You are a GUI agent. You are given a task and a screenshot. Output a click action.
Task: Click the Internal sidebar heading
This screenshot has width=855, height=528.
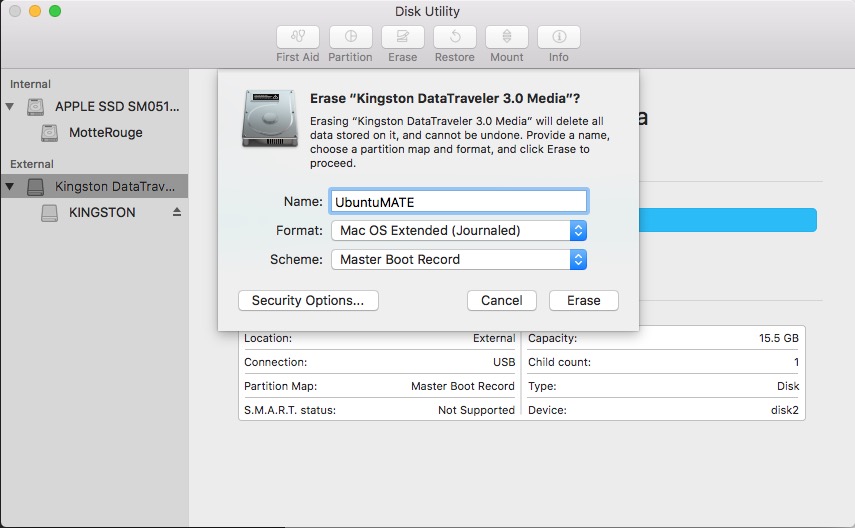tap(30, 84)
